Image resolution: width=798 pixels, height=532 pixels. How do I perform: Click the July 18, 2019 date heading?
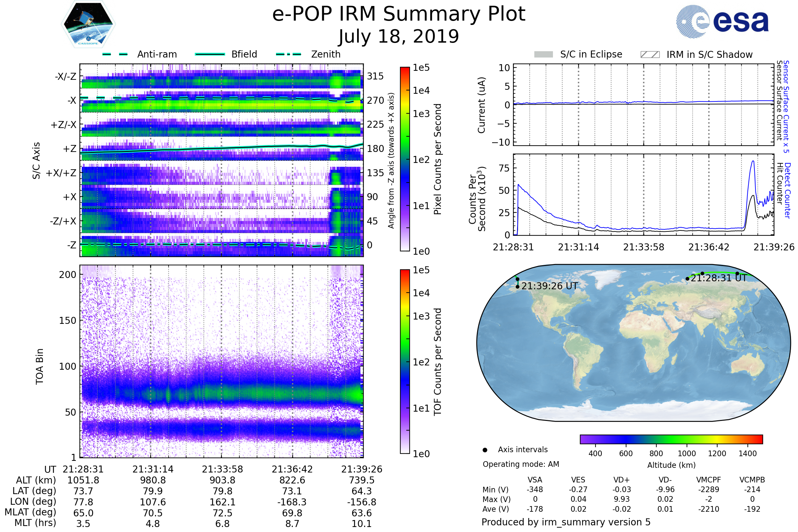(399, 37)
